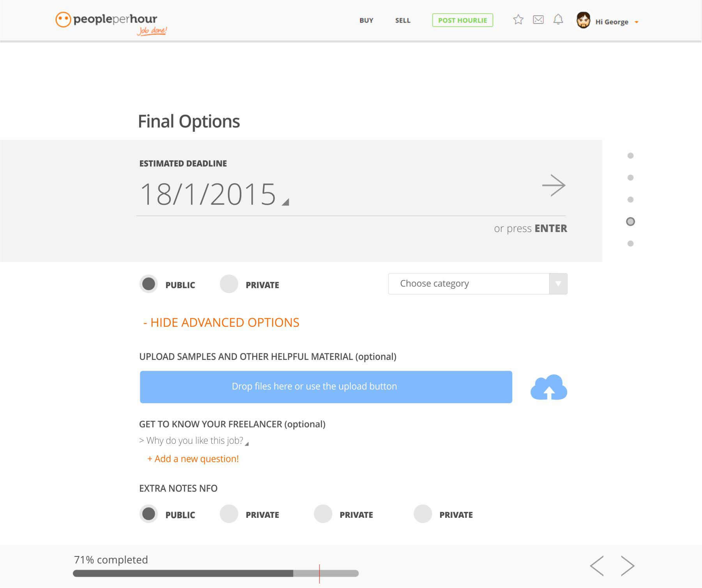Select the Public radio button below the deadline

[149, 284]
